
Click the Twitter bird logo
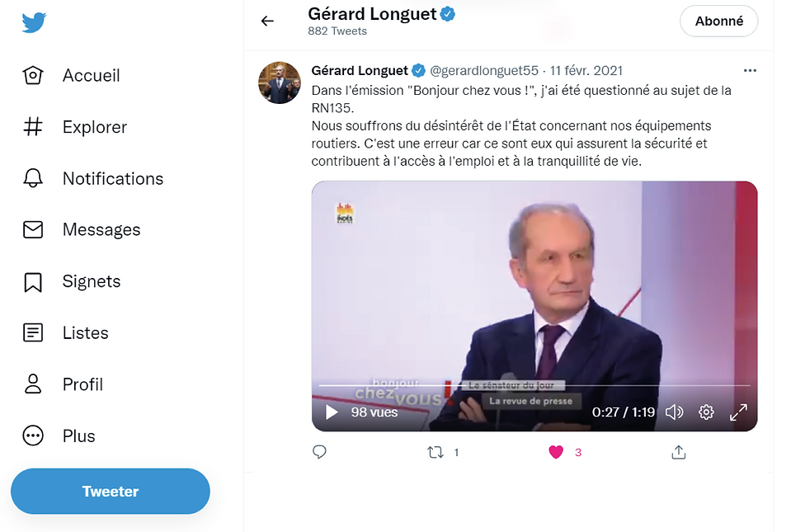click(34, 23)
